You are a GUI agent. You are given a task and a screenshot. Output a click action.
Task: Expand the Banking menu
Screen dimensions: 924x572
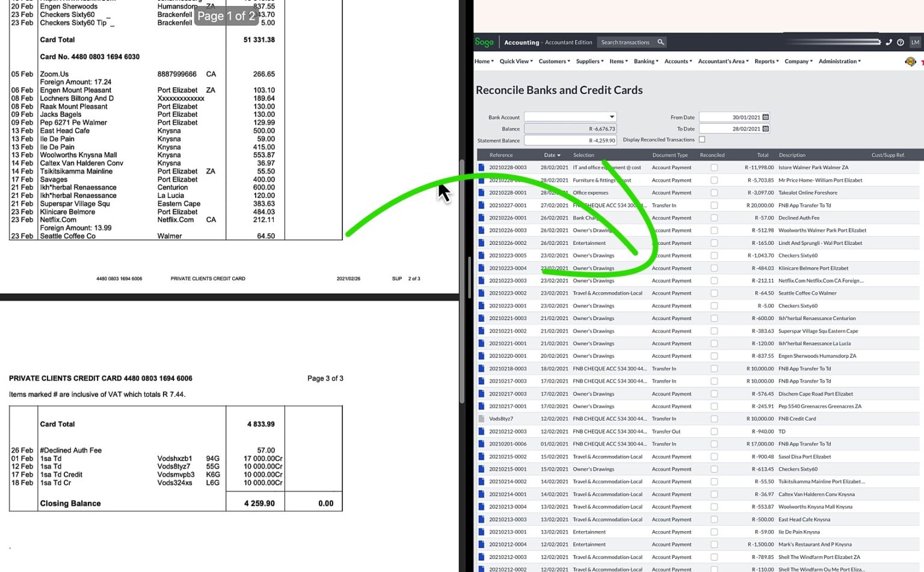[645, 61]
